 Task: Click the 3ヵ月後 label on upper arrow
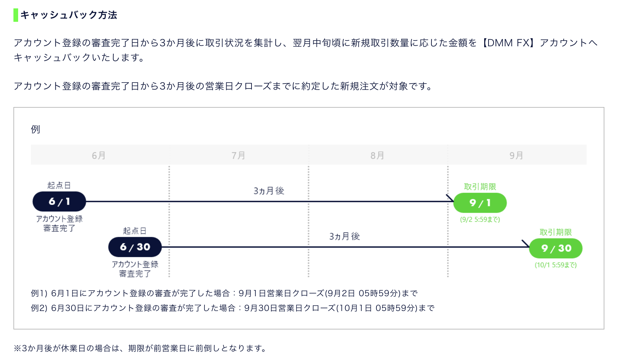[269, 191]
